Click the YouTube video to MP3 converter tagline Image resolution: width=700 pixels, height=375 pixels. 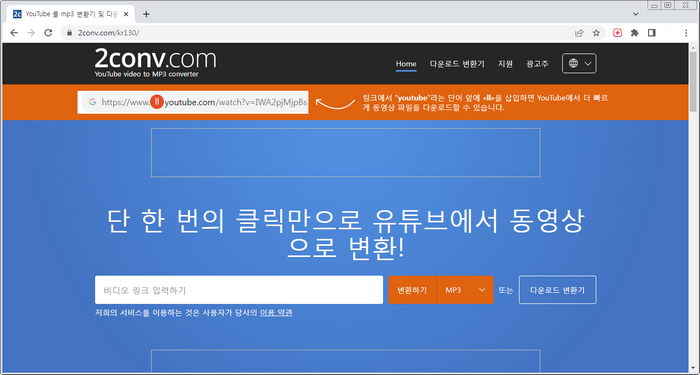coord(146,74)
